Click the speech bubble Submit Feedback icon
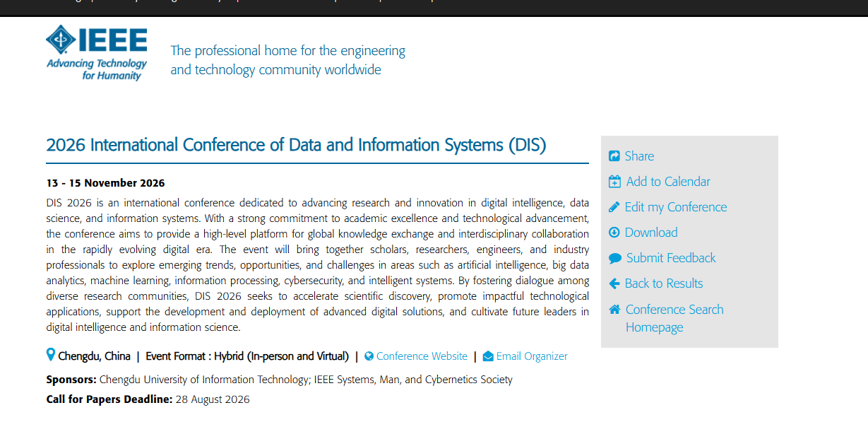 click(x=615, y=259)
